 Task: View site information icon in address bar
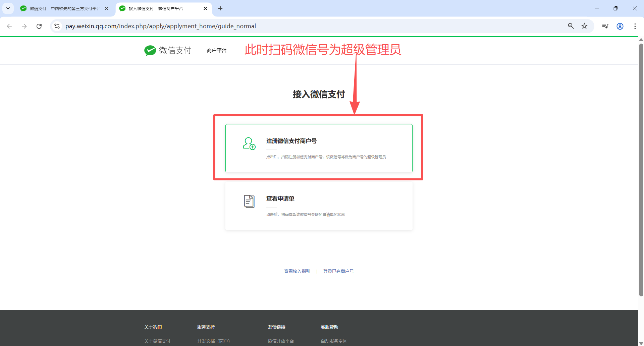(57, 26)
